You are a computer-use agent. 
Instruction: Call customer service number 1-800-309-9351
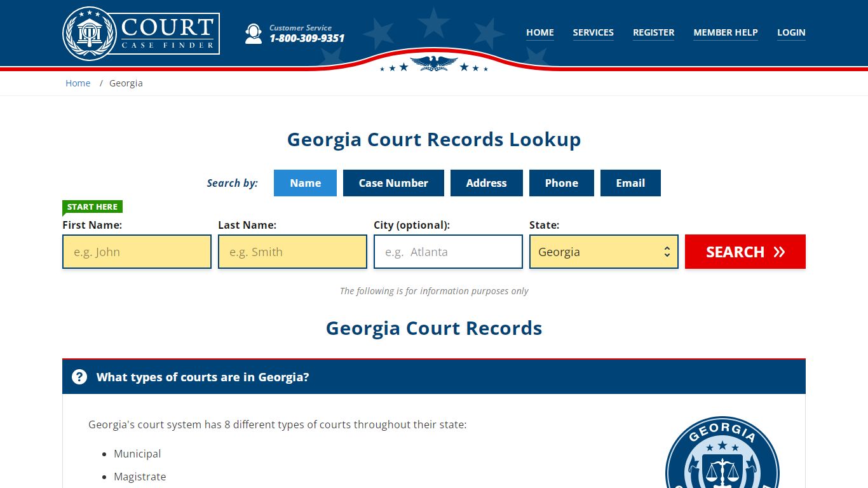point(307,38)
